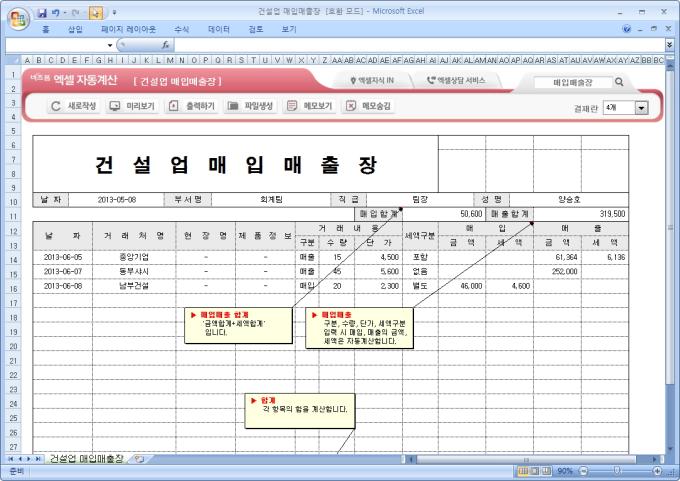
Task: Click the Save icon in quick access toolbar
Action: click(x=42, y=13)
